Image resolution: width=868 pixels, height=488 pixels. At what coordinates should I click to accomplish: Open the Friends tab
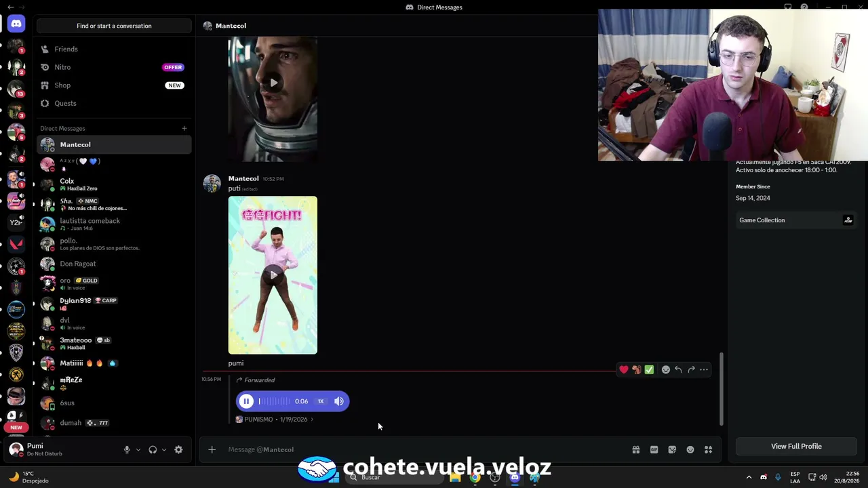(114, 49)
